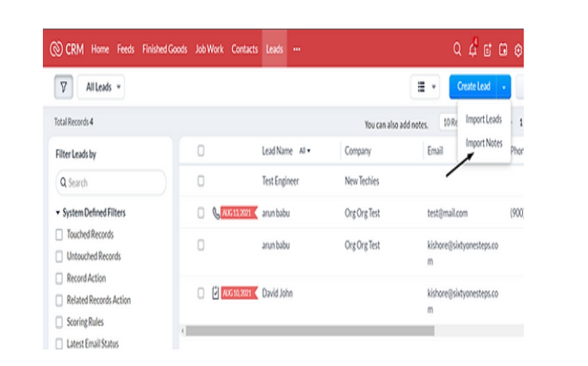Viewport: 588px width, 366px height.
Task: Click email test@mail.com
Action: click(x=447, y=213)
